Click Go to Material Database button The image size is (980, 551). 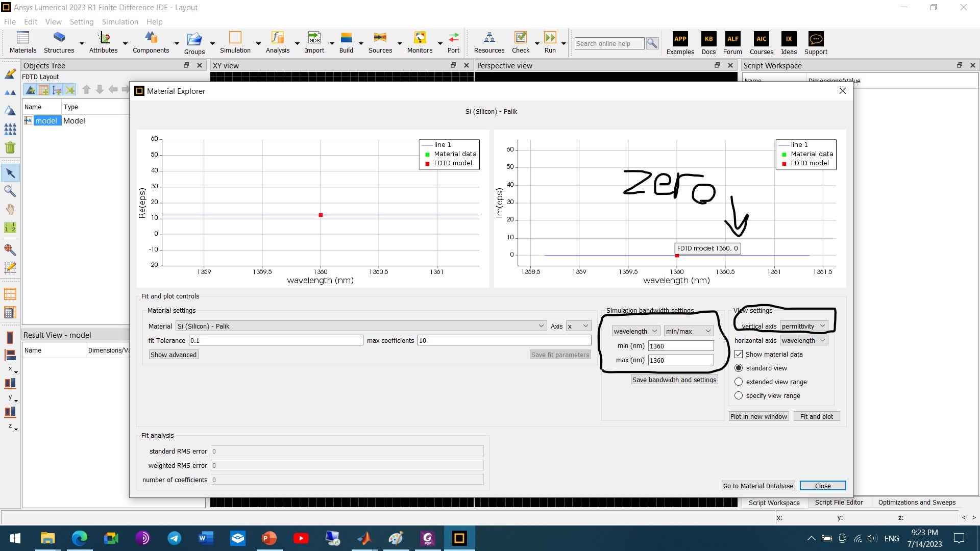point(758,486)
